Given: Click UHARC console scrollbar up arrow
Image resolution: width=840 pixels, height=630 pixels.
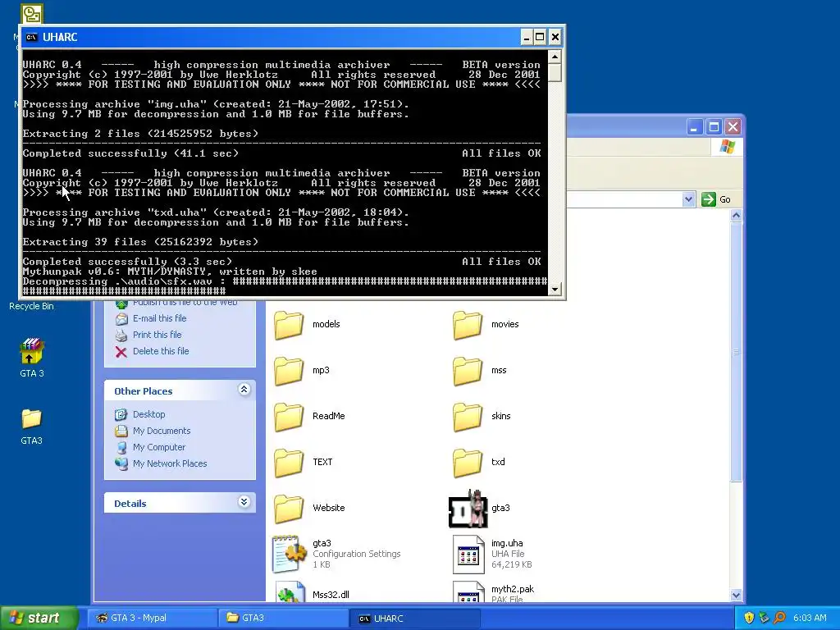Looking at the screenshot, I should (555, 57).
